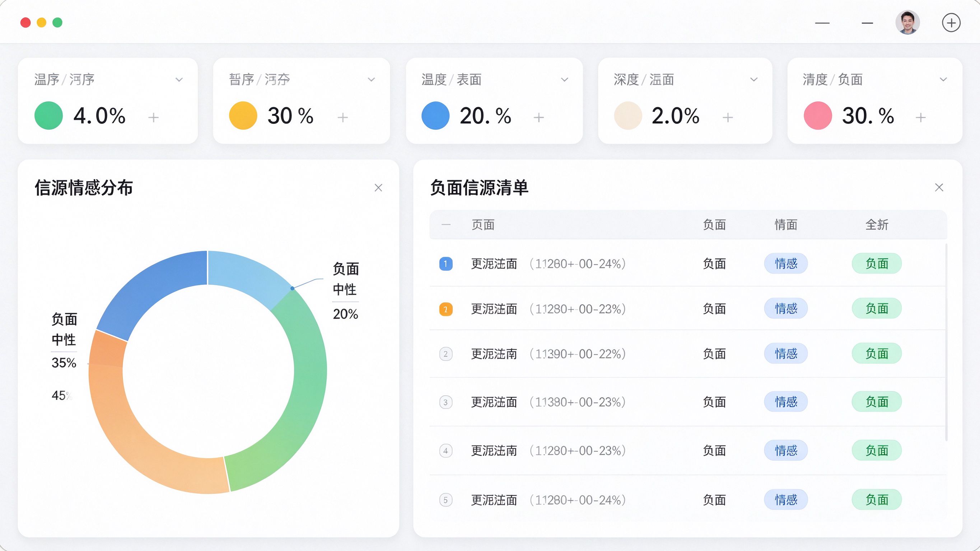The height and width of the screenshot is (551, 980).
Task: Open row text (11390+-00-22%)
Action: [578, 354]
